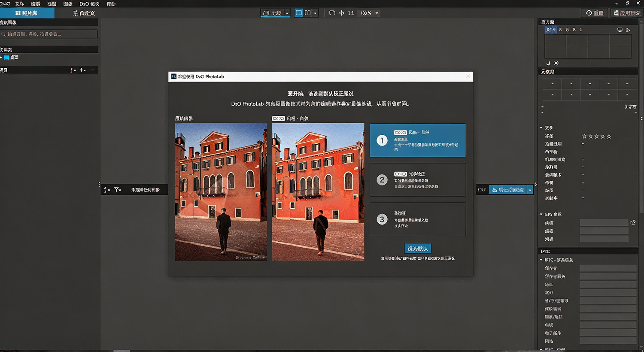Open the compare button dropdown arrow
The image size is (644, 352).
click(x=287, y=13)
